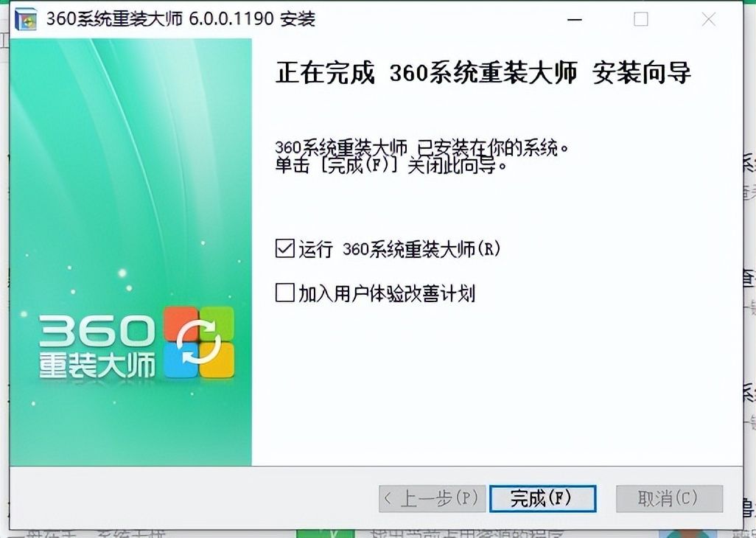Click the 完成(F) button
The height and width of the screenshot is (538, 756).
click(x=543, y=498)
